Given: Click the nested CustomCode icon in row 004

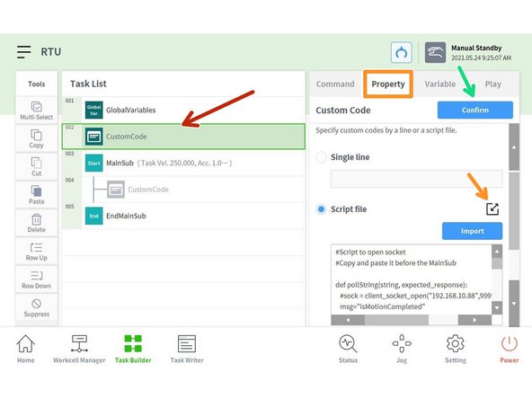Looking at the screenshot, I should 116,190.
